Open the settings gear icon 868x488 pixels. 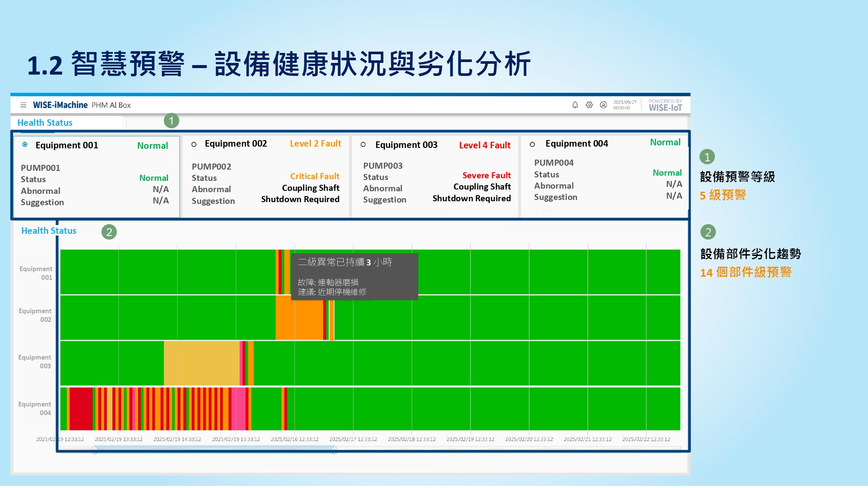coord(589,105)
